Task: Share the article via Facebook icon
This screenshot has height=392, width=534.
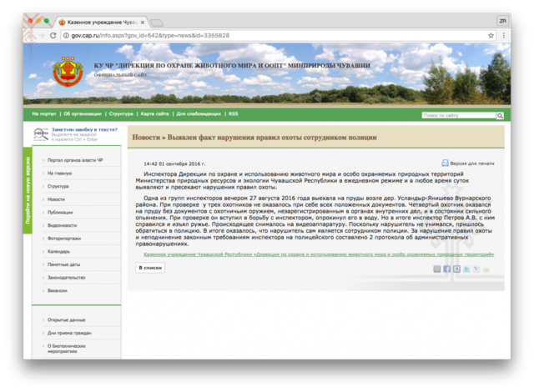Action: point(446,269)
